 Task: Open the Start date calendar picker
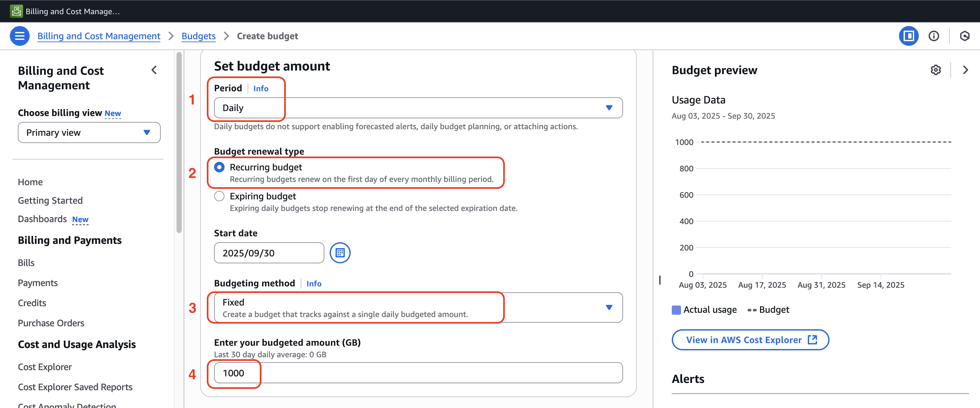click(x=340, y=253)
